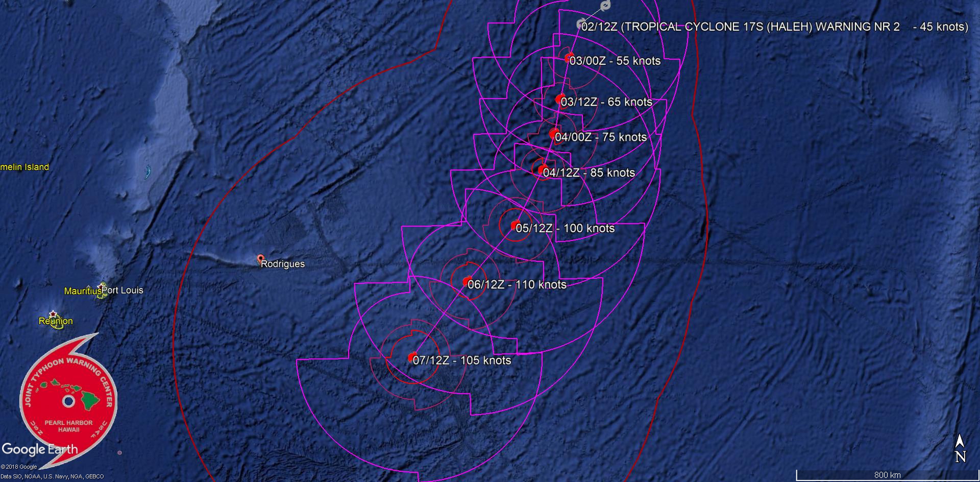Screen dimensions: 980x482
Task: Click the 02/12Z grey cyclone position symbol
Action: pos(581,24)
